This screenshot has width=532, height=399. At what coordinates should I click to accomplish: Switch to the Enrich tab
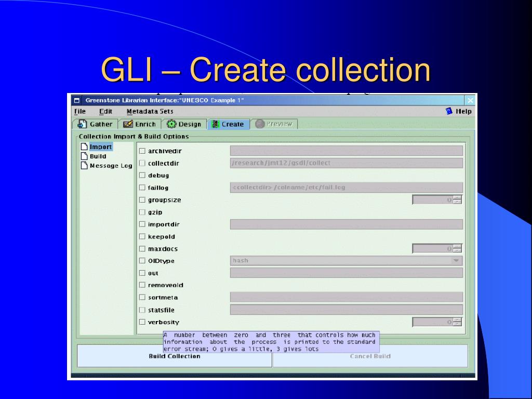pyautogui.click(x=139, y=124)
